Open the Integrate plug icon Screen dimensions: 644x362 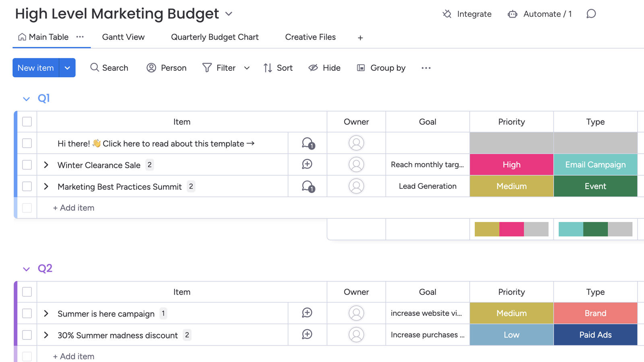tap(447, 14)
